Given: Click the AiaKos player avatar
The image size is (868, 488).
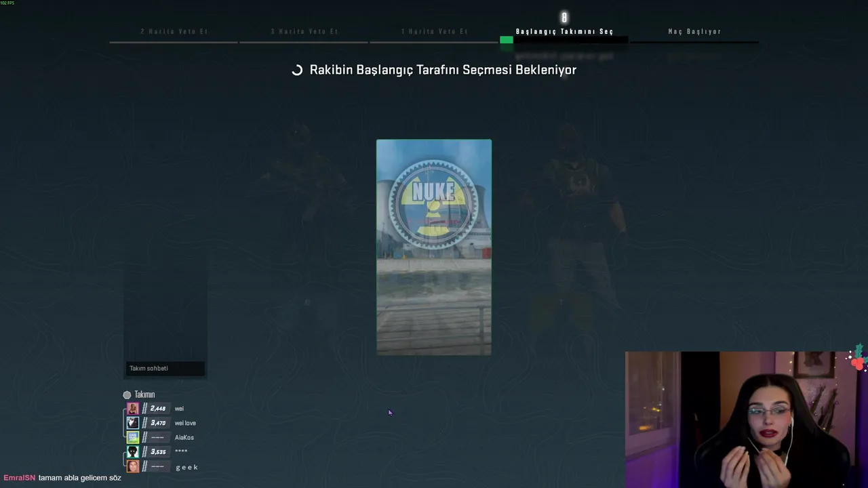Looking at the screenshot, I should tap(133, 437).
